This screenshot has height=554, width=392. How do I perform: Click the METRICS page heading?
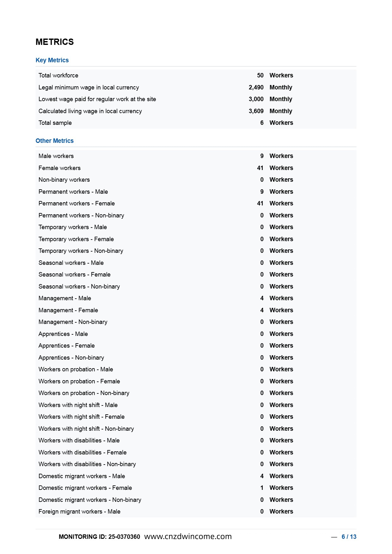pos(55,42)
